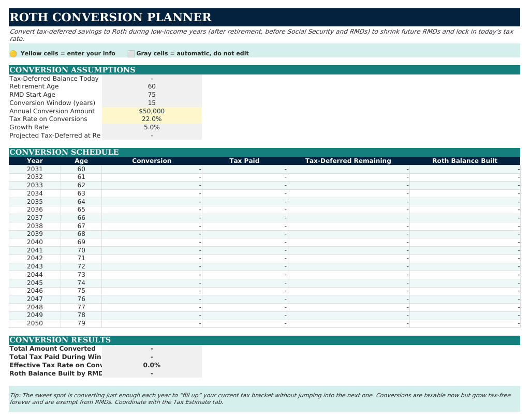Click the intro description under the title

261,35
